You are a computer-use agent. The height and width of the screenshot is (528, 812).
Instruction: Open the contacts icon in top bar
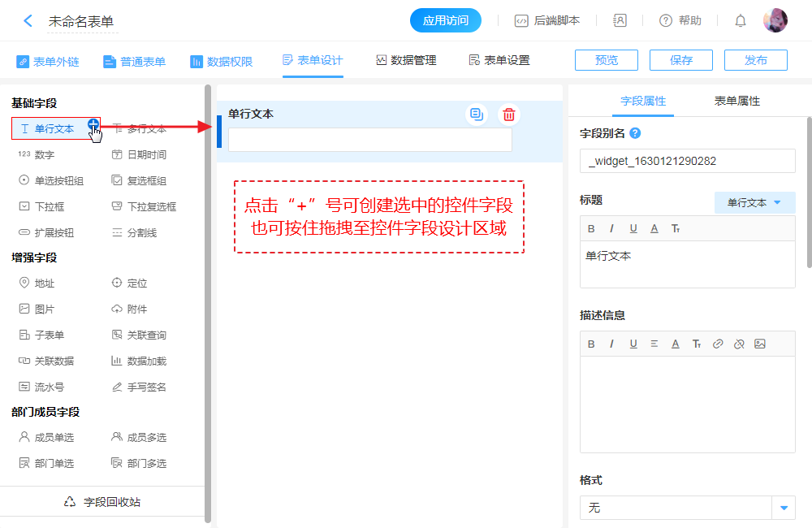coord(620,21)
